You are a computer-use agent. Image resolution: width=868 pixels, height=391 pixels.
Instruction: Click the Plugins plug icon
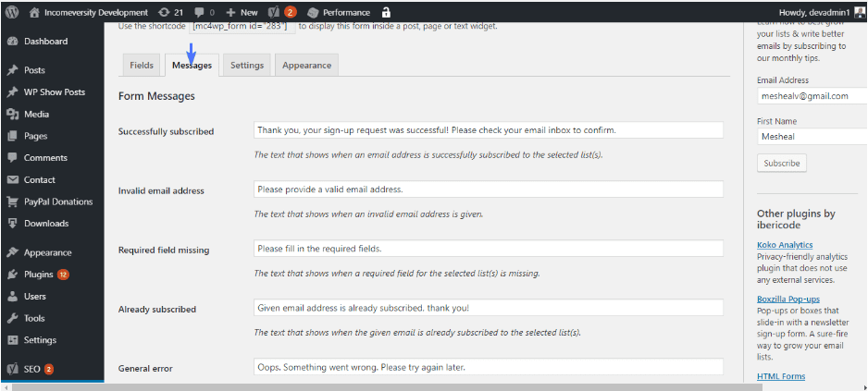pyautogui.click(x=13, y=275)
